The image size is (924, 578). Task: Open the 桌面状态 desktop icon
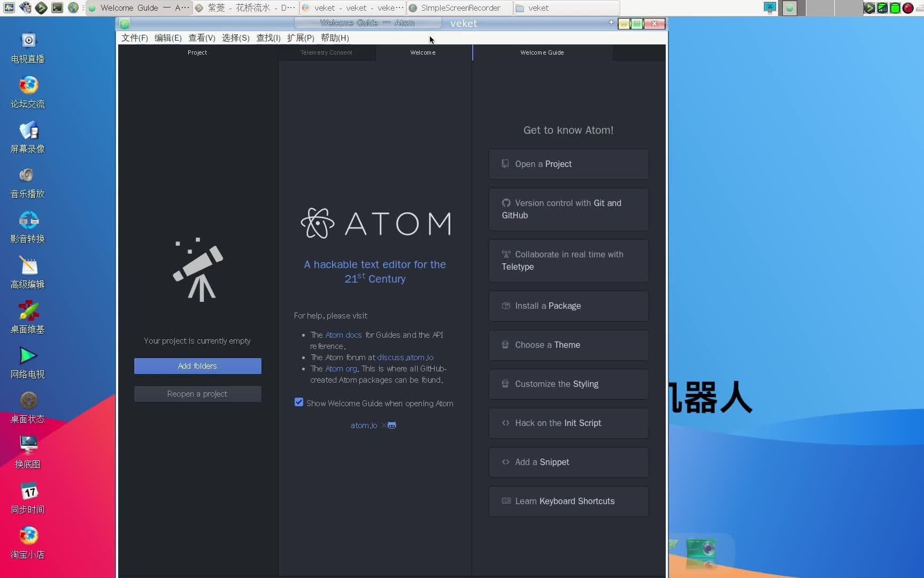[x=28, y=408]
